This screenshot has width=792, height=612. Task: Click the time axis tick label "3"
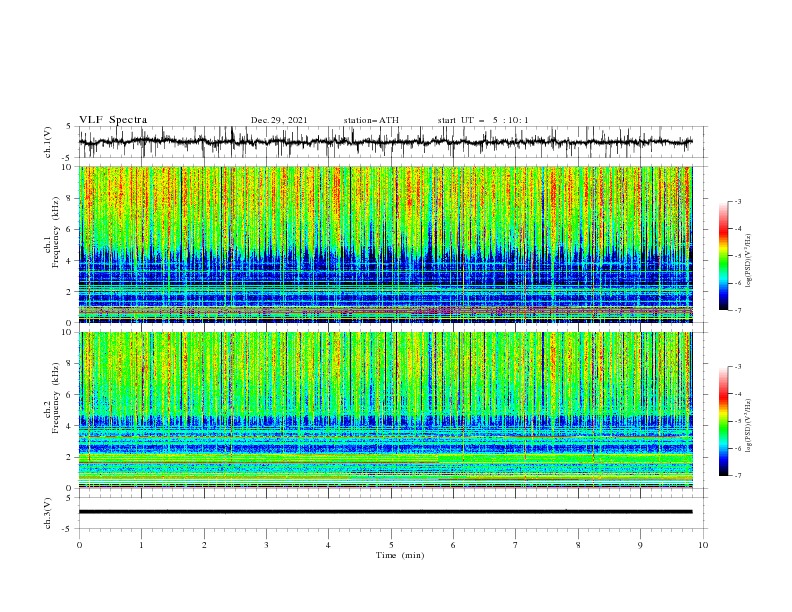[x=266, y=545]
